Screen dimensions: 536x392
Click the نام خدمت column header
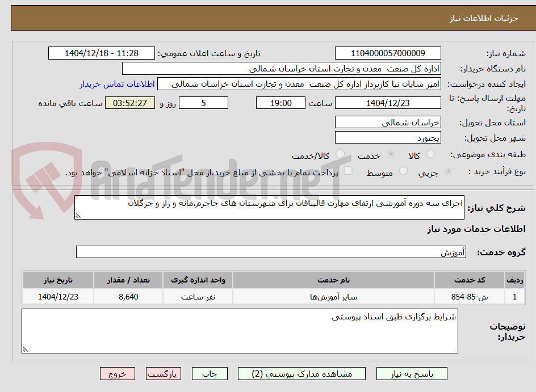pyautogui.click(x=333, y=280)
